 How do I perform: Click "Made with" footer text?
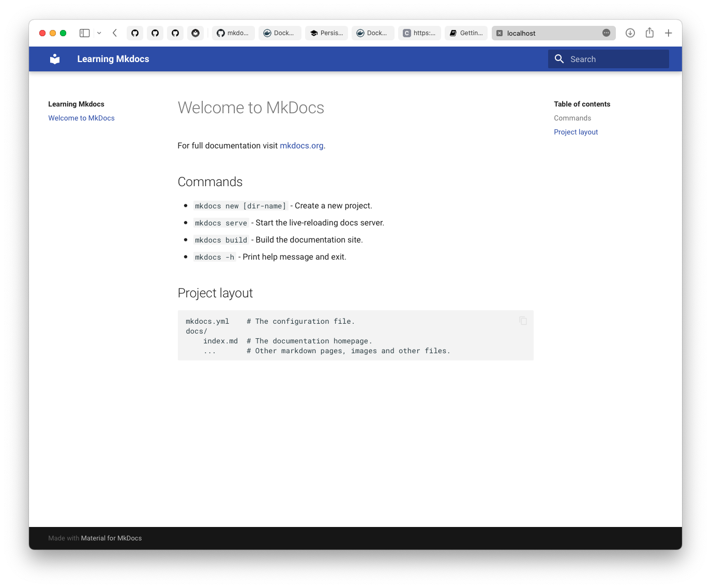pos(64,538)
